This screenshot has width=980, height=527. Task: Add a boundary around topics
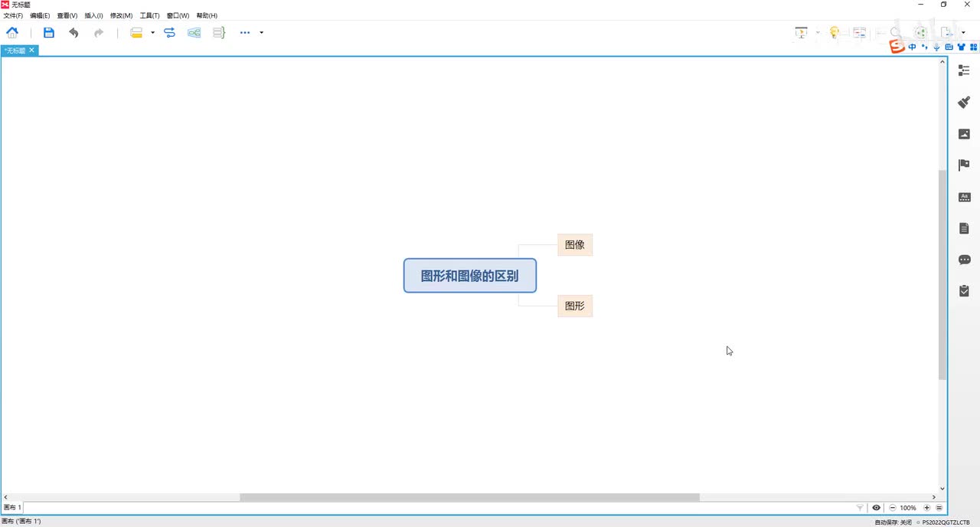(x=194, y=32)
